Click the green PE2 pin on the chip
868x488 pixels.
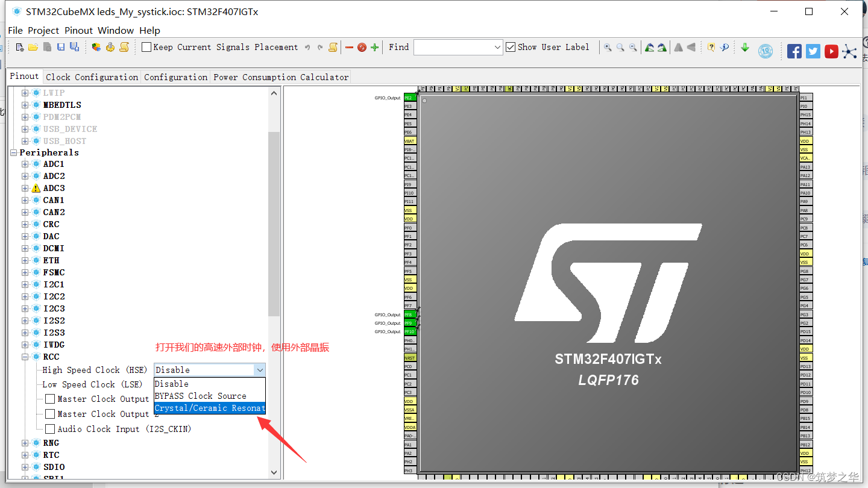click(x=410, y=98)
